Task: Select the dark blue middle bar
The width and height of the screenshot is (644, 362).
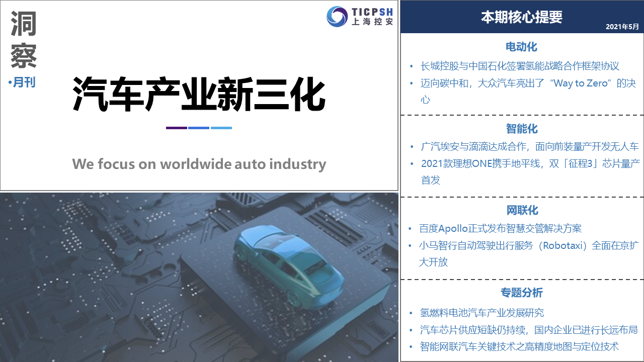Action: tap(199, 128)
